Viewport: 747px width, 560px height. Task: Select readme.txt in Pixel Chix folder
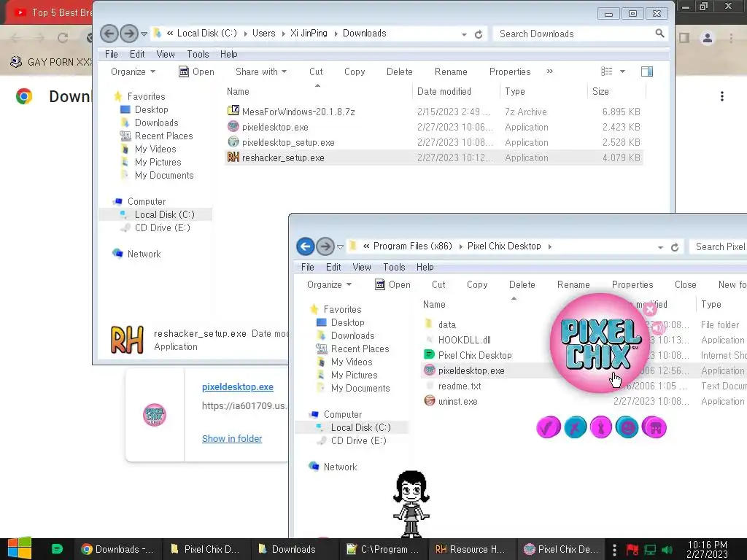coord(460,386)
